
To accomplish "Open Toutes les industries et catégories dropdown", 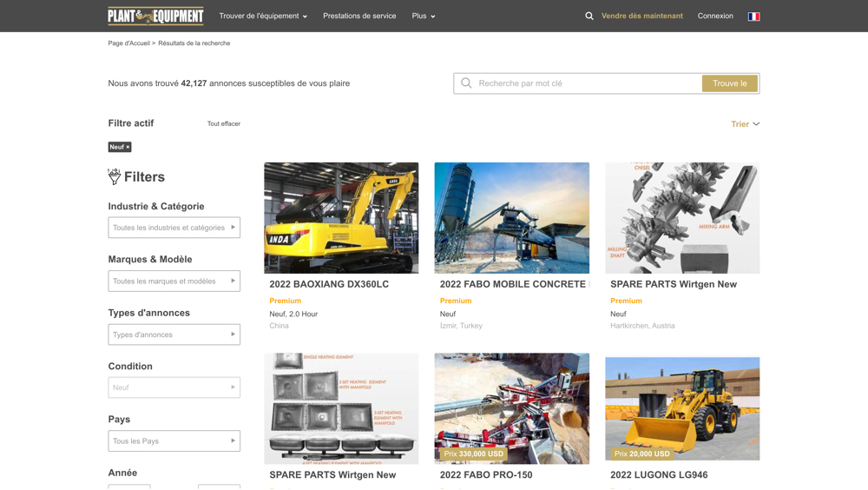I will coord(174,228).
